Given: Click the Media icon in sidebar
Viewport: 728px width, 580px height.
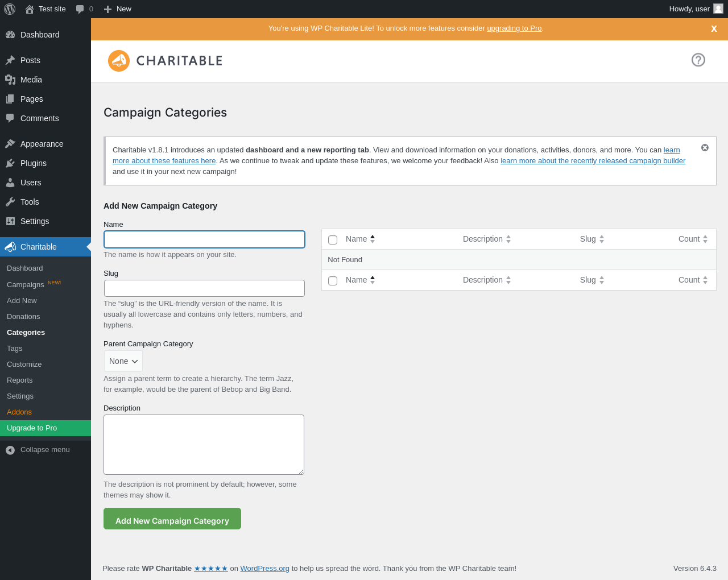Looking at the screenshot, I should (10, 80).
